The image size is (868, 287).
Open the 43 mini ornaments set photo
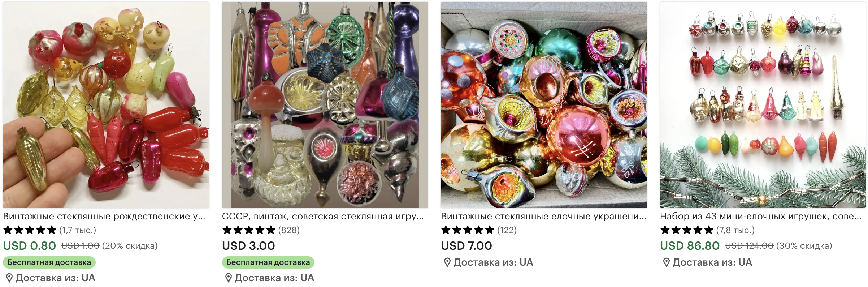(x=763, y=105)
